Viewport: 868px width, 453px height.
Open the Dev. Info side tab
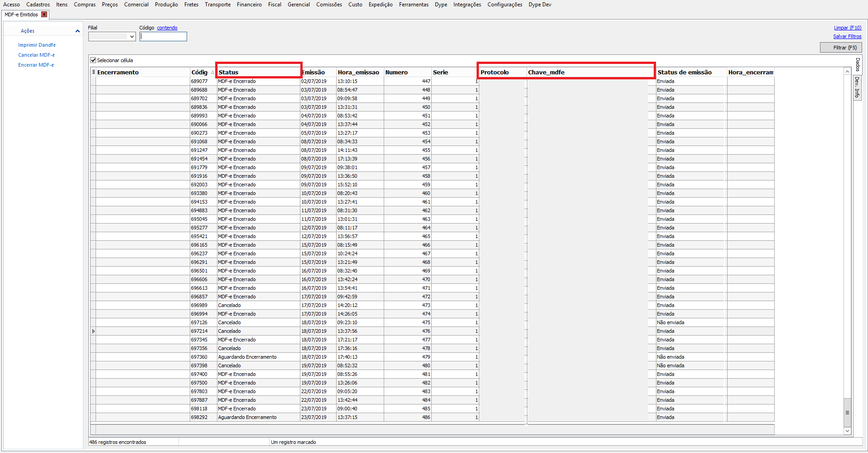click(858, 87)
